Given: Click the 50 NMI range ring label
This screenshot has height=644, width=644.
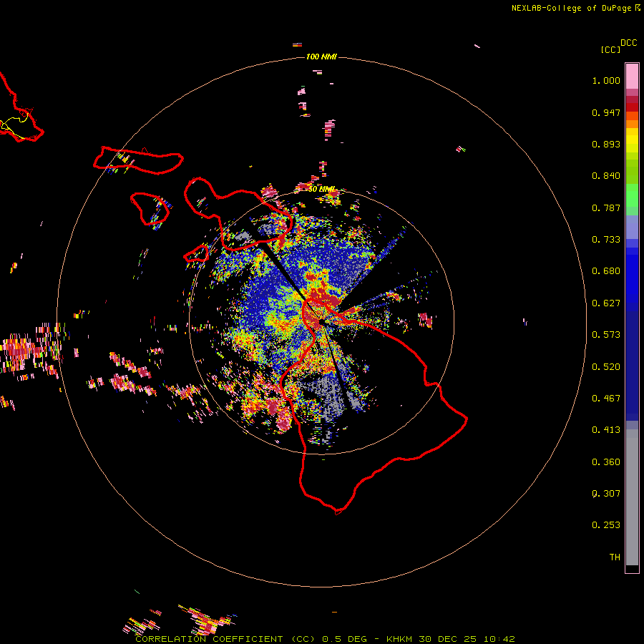Looking at the screenshot, I should (x=321, y=189).
